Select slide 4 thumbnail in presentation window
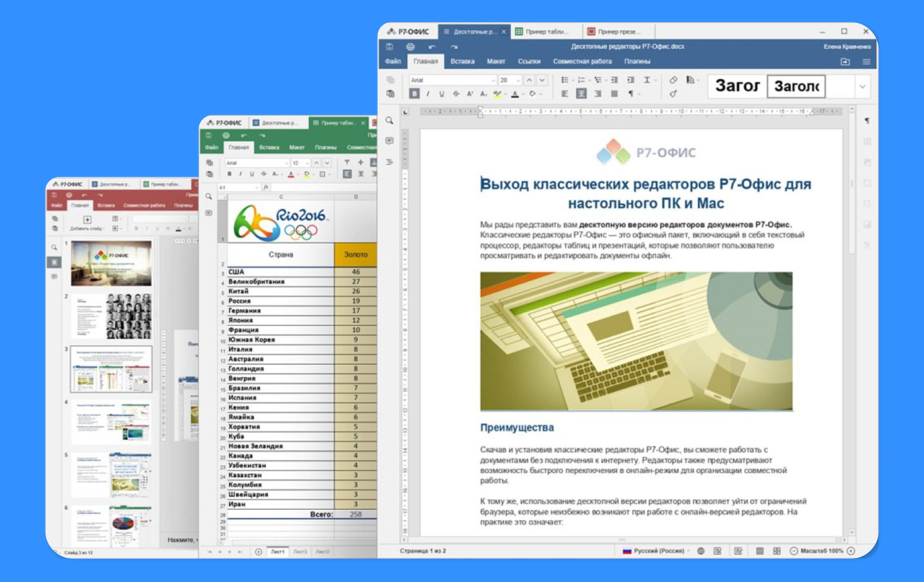This screenshot has width=924, height=582. tap(111, 422)
